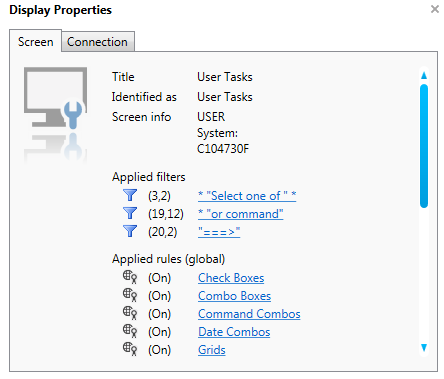Click the scrollbar up arrow
The image size is (444, 379).
424,75
